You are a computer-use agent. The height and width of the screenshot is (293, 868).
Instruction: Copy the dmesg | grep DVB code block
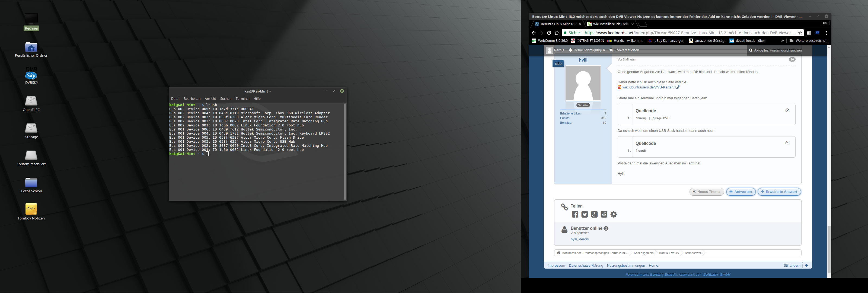click(x=787, y=111)
